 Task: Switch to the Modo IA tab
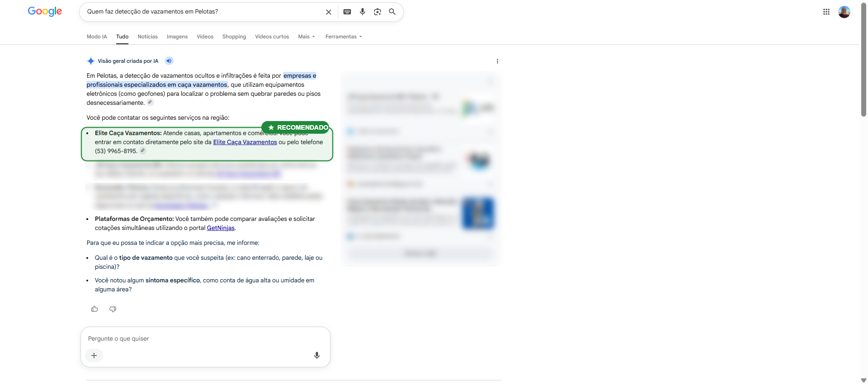[x=97, y=37]
